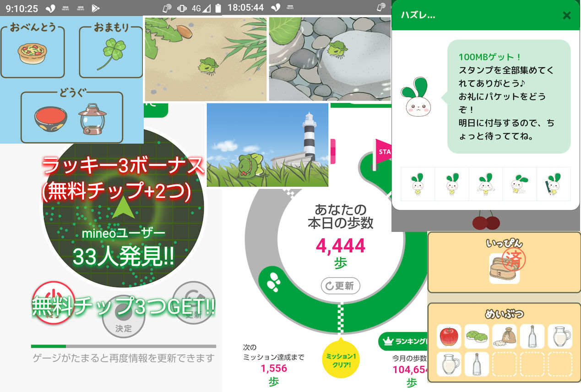Select the running rabbit stamp
The image size is (581, 392).
click(520, 184)
